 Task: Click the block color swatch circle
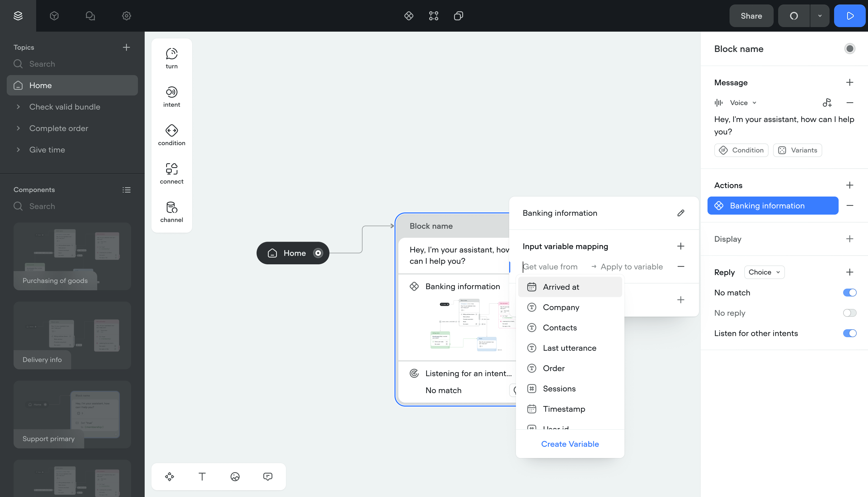(x=849, y=49)
